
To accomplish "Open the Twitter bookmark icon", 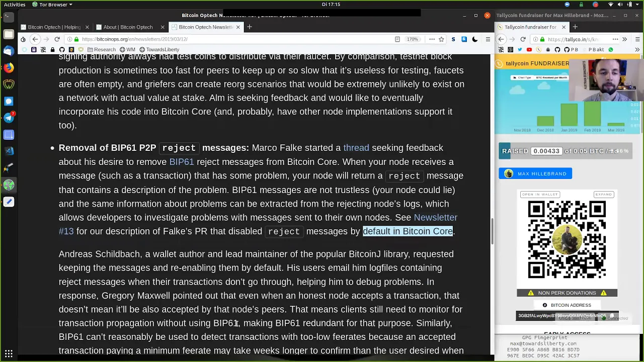I will click(520, 50).
